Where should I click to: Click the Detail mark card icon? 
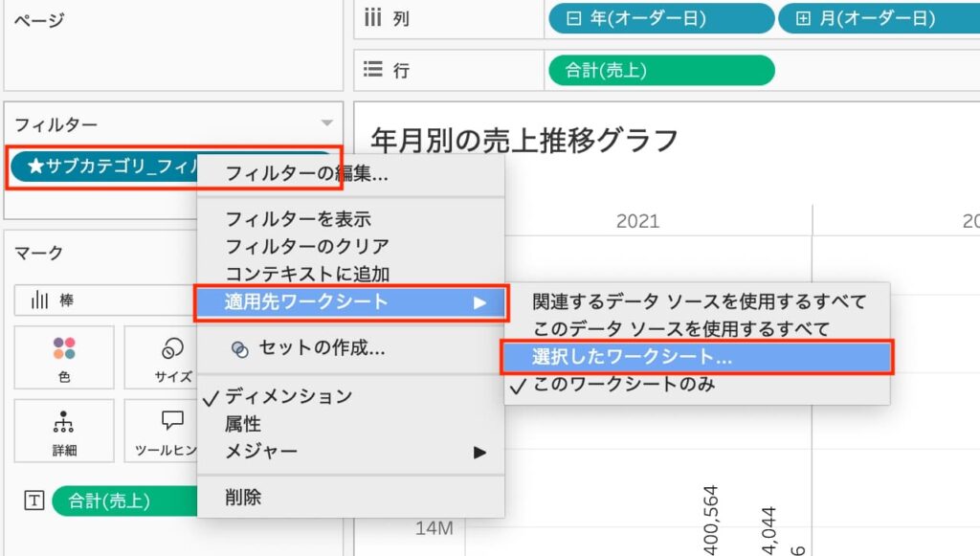pyautogui.click(x=64, y=422)
